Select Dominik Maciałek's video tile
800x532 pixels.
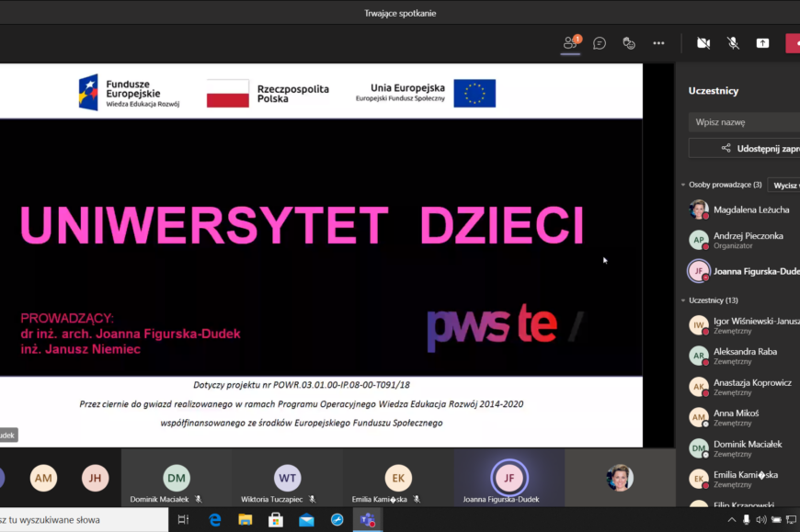click(x=176, y=478)
